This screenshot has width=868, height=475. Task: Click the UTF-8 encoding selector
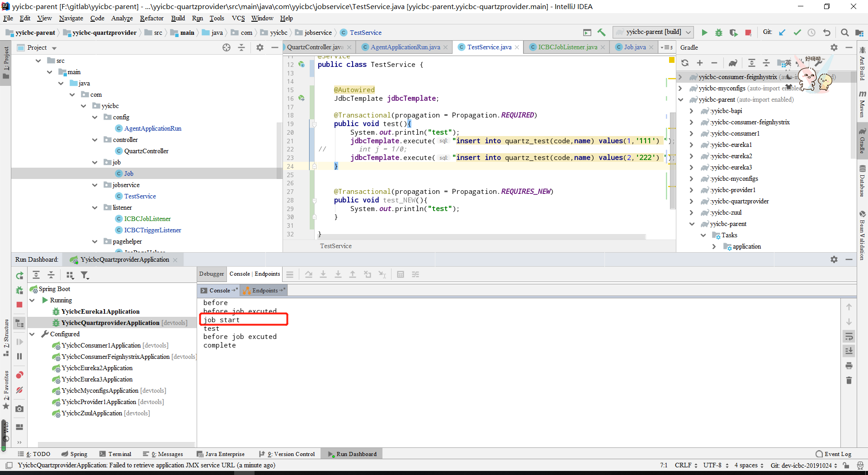pos(716,465)
